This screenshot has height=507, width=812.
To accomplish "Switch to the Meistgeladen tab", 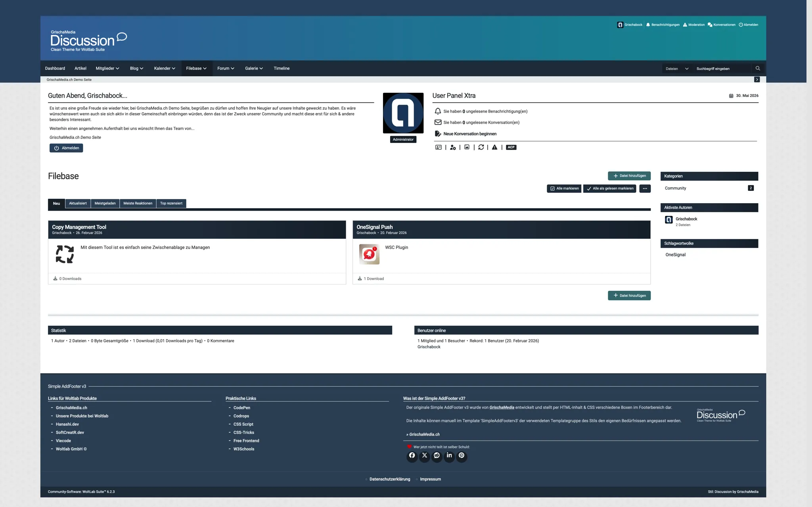I will tap(105, 204).
